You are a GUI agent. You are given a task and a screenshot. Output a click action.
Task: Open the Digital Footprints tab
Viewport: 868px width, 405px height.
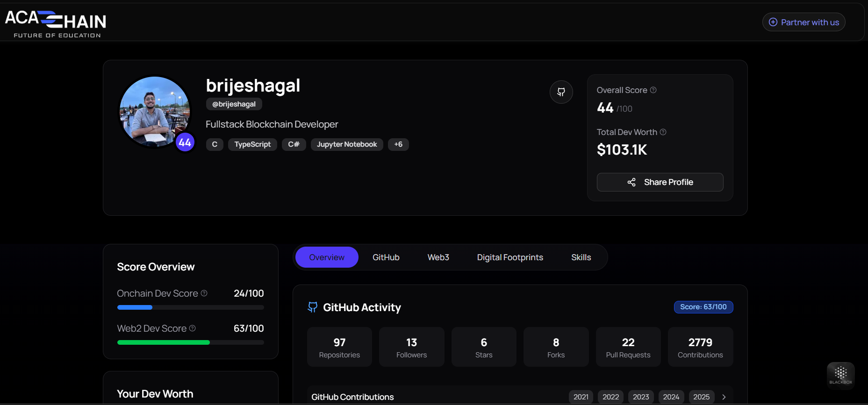pyautogui.click(x=510, y=257)
